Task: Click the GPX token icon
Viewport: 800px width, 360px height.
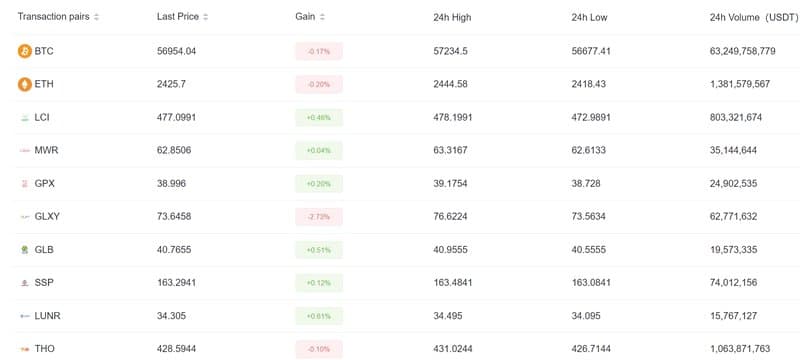Action: (24, 184)
